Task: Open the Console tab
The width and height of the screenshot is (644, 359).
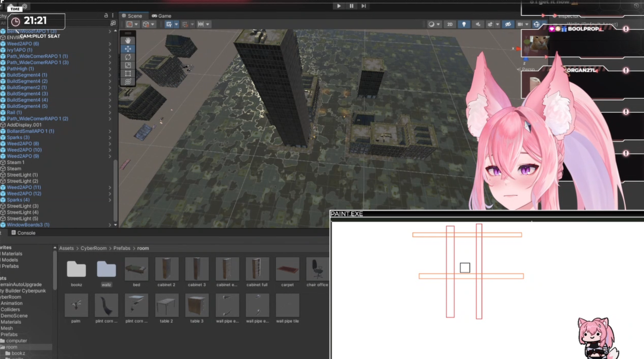Action: (24, 233)
